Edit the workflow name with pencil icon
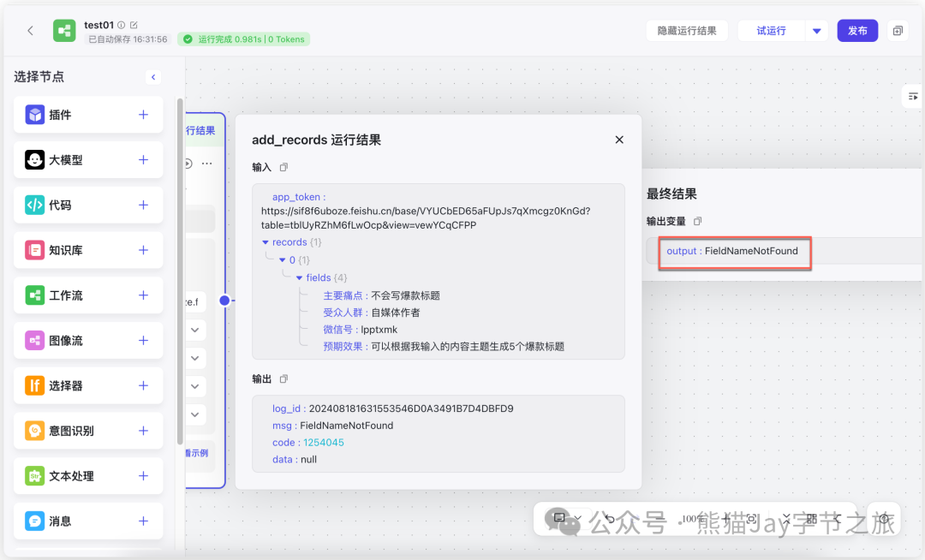925x560 pixels. pyautogui.click(x=134, y=25)
